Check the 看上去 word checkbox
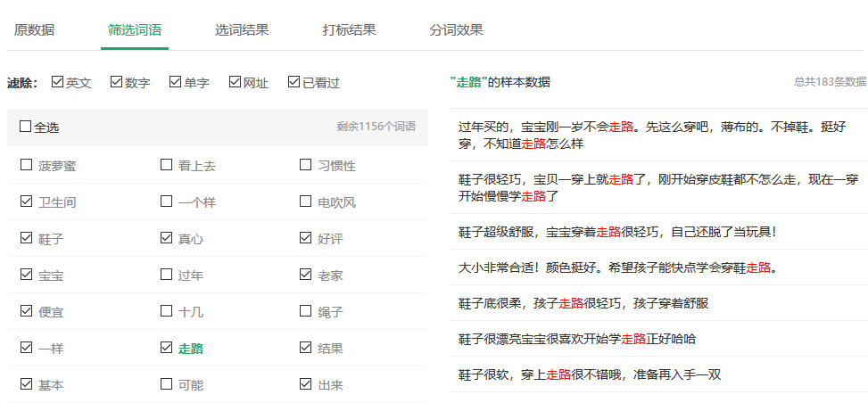 (166, 164)
